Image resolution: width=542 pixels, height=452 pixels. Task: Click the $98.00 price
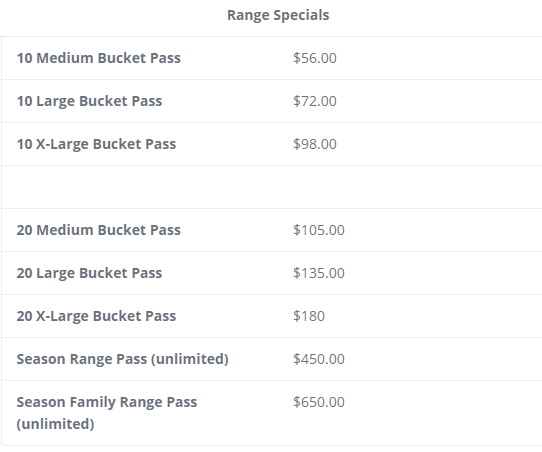[x=315, y=144]
